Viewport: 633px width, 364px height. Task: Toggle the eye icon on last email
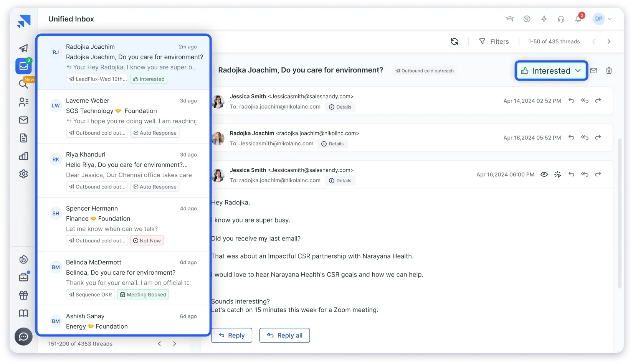tap(544, 175)
